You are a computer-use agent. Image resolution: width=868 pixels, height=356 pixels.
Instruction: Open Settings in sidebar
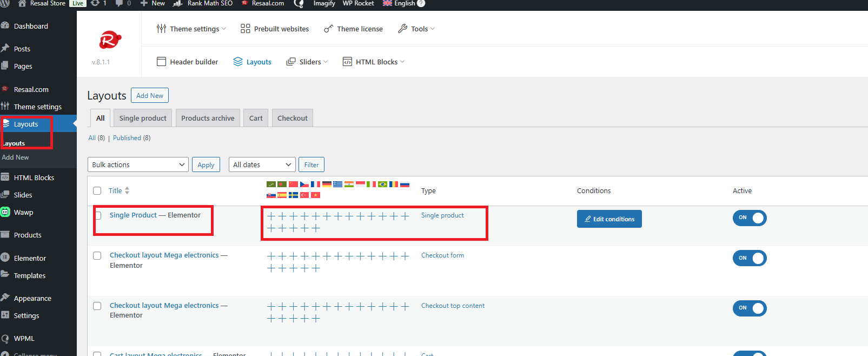26,315
